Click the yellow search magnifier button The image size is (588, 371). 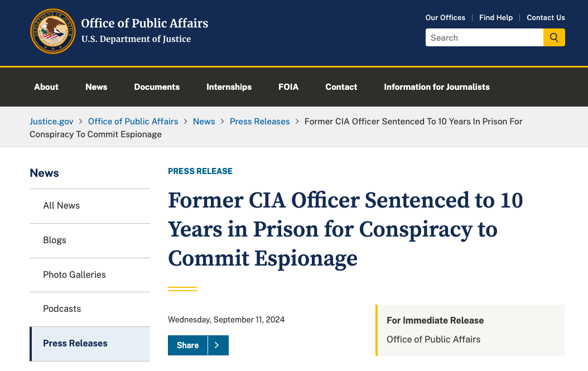(554, 37)
